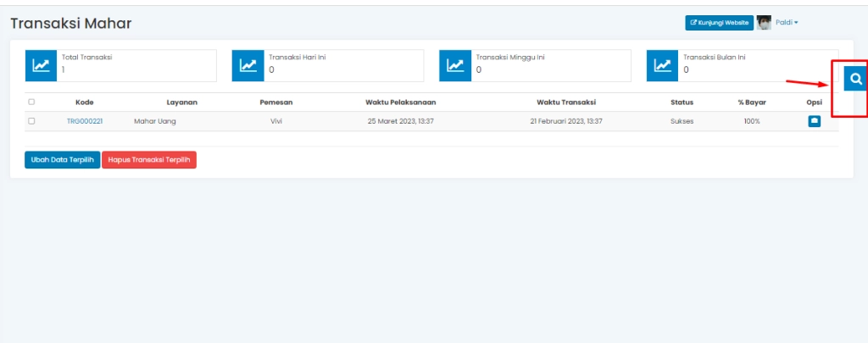Screen dimensions: 868x343
Task: Click the Ubah Data Terpilih button
Action: (x=62, y=159)
